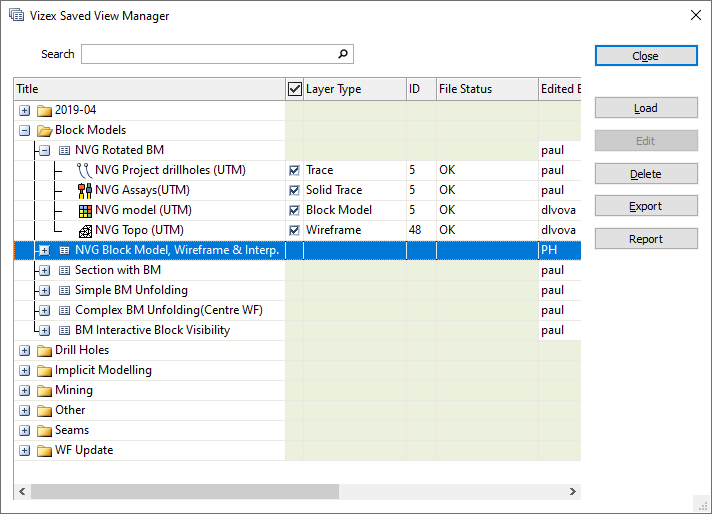This screenshot has height=516, width=712.
Task: Expand the Other folder
Action: pos(25,410)
